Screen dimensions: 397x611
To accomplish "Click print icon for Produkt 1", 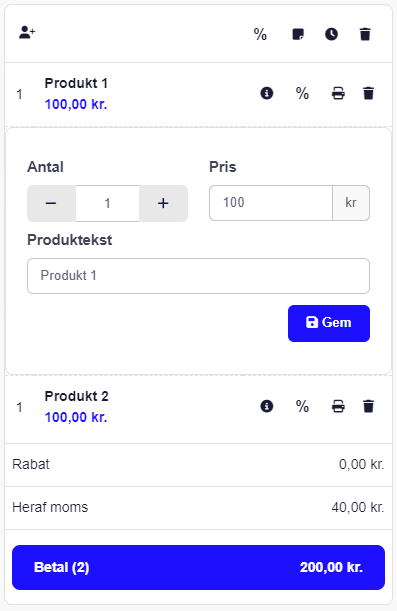I will tap(338, 94).
